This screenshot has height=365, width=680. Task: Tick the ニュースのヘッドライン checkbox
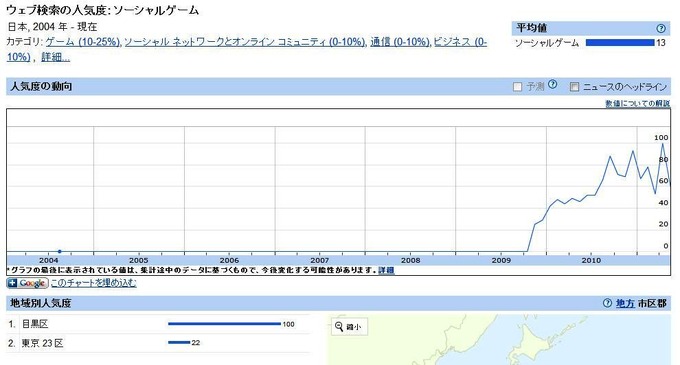(574, 87)
